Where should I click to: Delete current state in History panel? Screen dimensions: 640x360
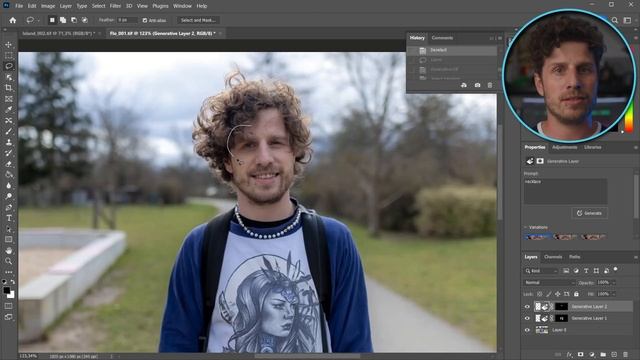490,85
